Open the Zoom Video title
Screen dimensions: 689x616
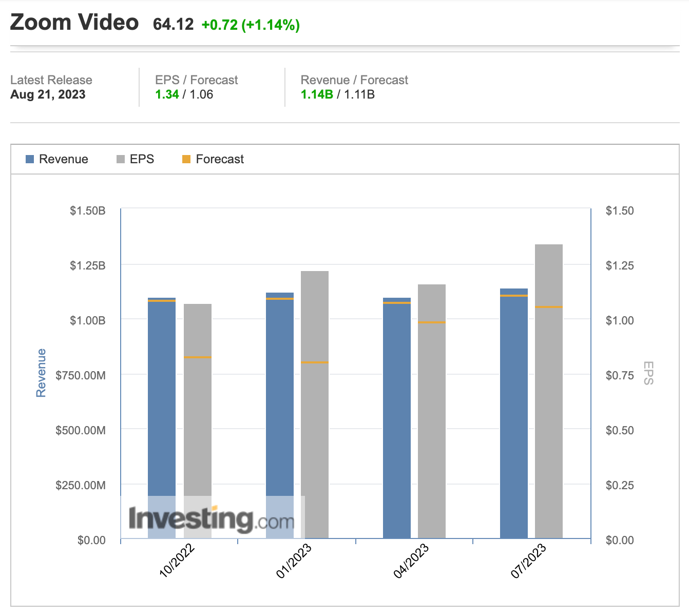(x=74, y=23)
